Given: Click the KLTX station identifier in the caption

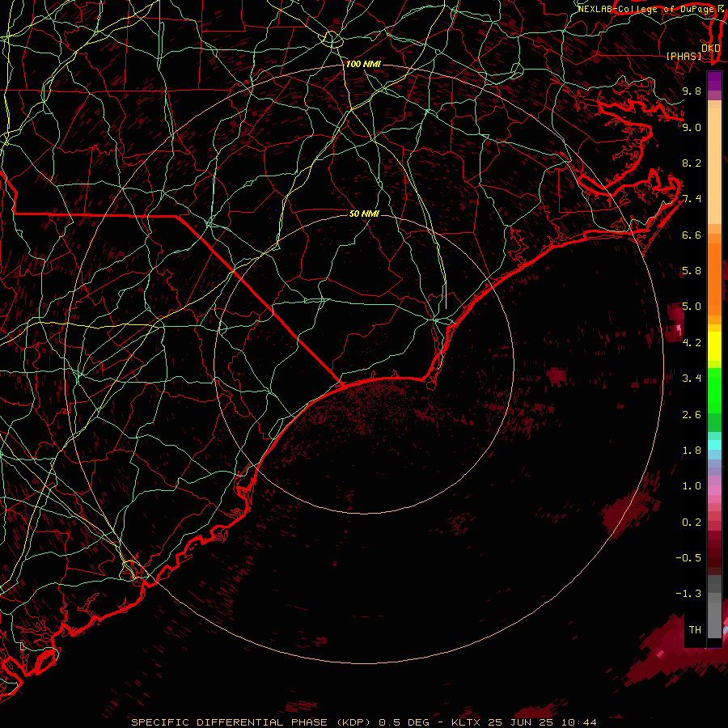Looking at the screenshot, I should [467, 722].
